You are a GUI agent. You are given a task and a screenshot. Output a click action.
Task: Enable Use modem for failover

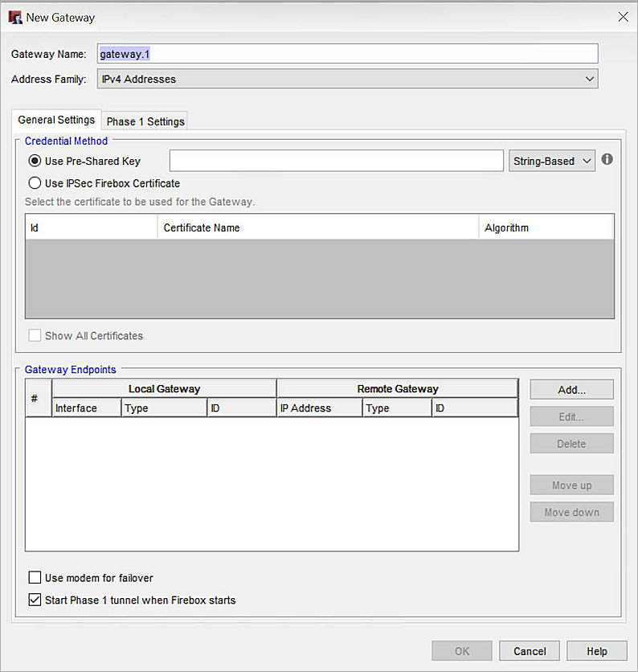35,578
